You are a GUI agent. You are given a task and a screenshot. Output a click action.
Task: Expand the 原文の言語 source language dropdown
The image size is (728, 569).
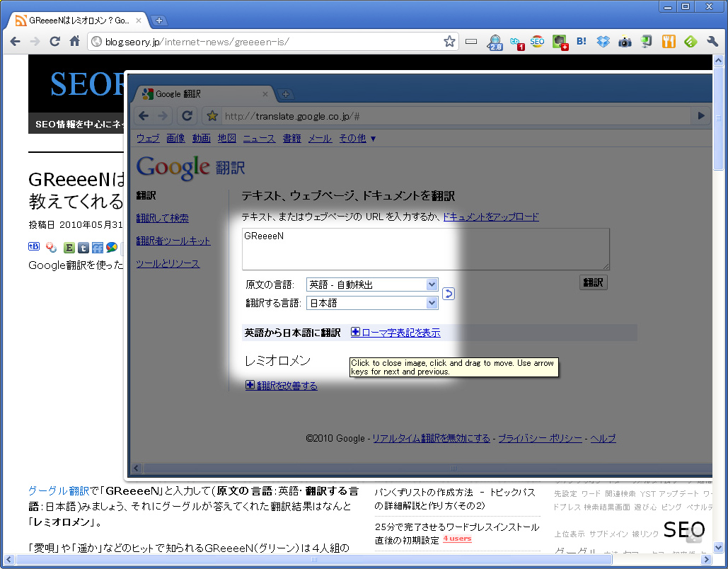[372, 284]
